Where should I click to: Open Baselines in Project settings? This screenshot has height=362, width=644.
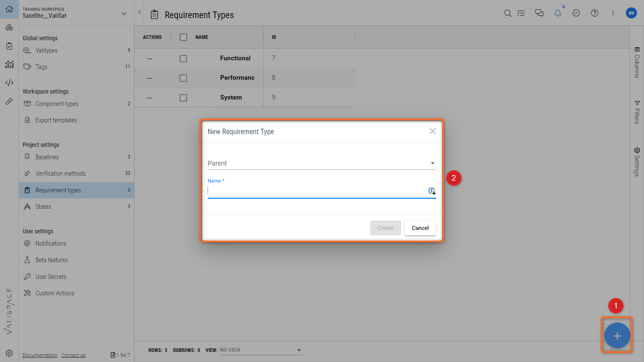pos(76,157)
